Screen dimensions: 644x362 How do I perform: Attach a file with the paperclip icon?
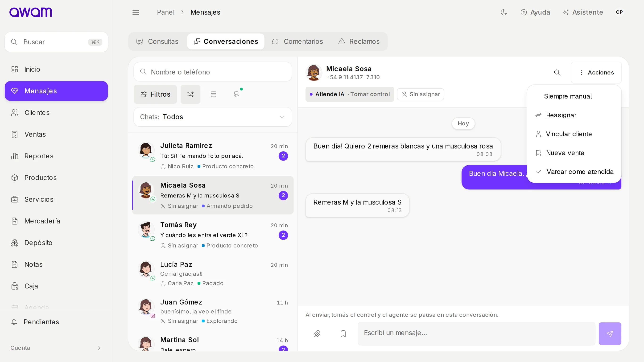(317, 334)
